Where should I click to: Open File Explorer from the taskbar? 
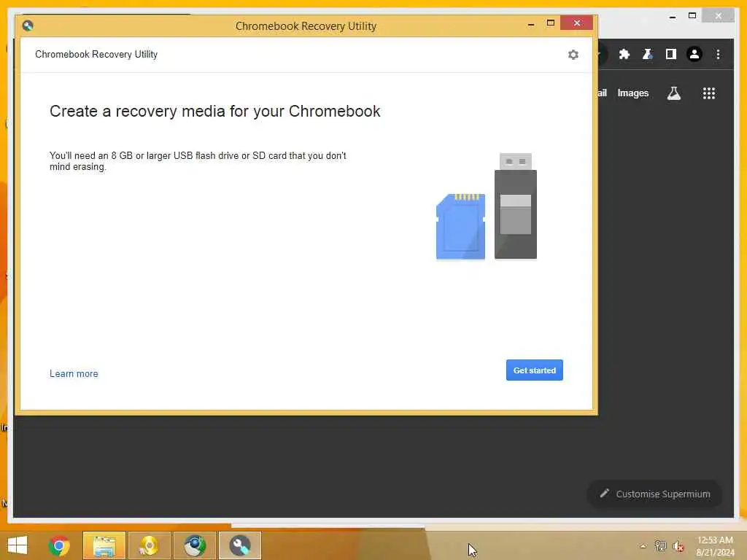[104, 545]
